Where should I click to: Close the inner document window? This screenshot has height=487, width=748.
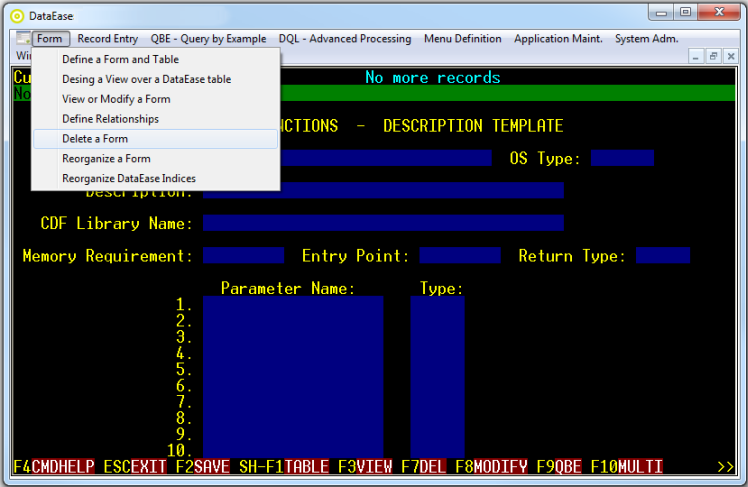[x=731, y=56]
